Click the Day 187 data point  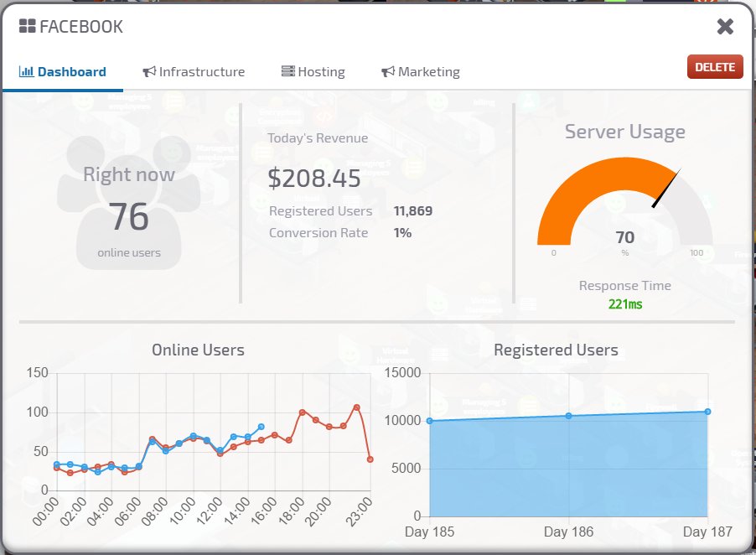pos(707,412)
